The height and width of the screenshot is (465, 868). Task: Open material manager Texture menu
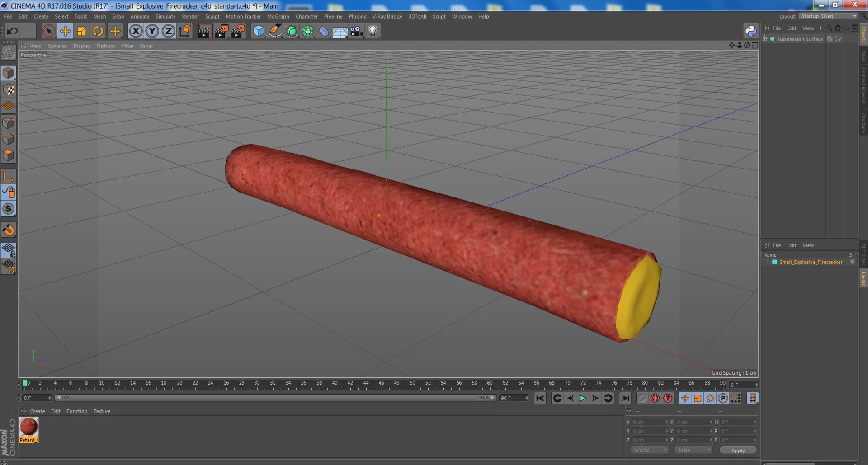pos(102,411)
